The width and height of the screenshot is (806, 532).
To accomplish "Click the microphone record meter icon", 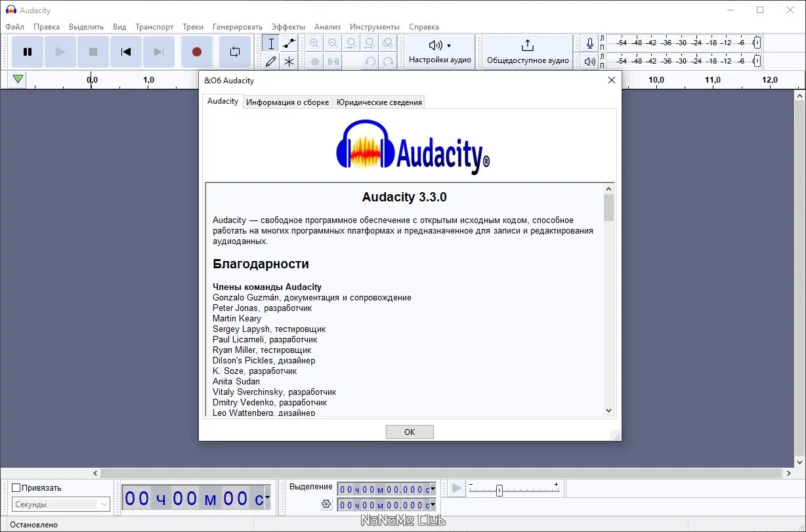I will click(590, 43).
